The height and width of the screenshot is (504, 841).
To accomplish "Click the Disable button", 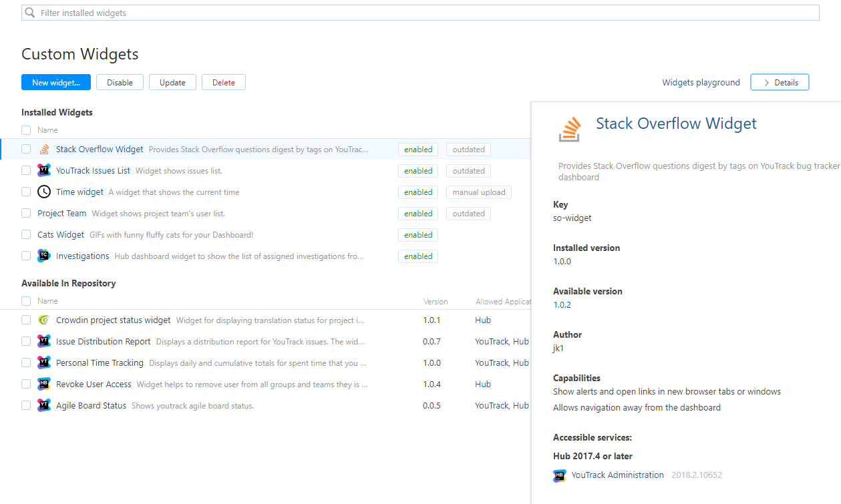I will click(120, 83).
